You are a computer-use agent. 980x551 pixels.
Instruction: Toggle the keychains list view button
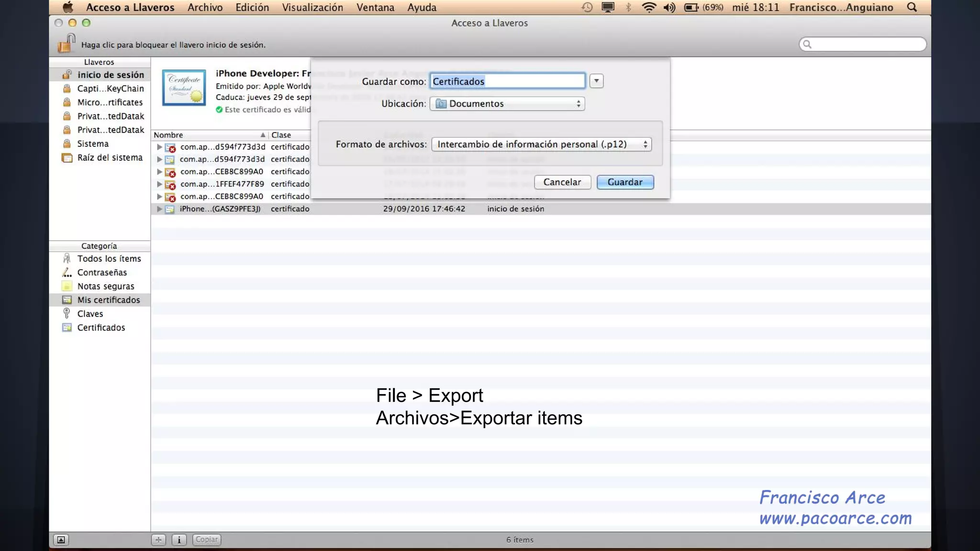(61, 540)
